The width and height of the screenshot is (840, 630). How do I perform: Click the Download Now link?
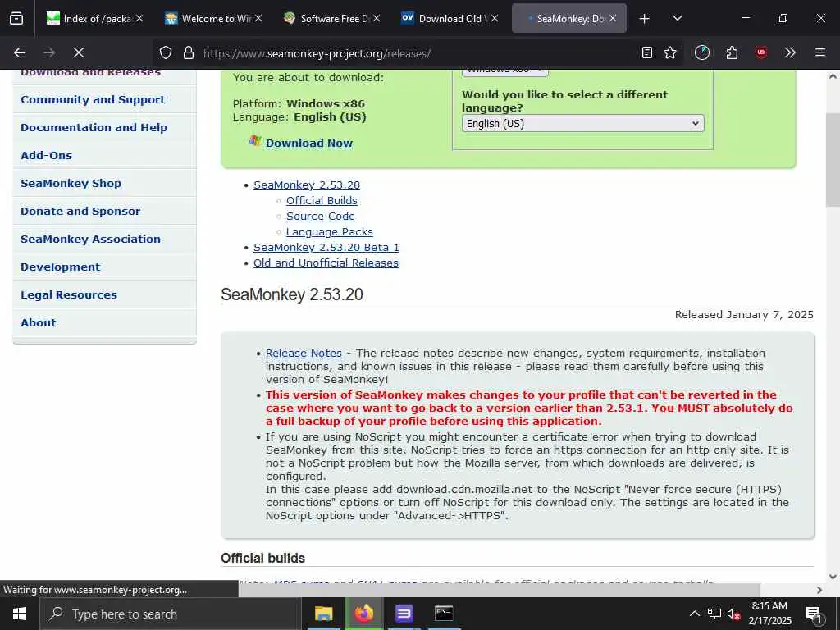pyautogui.click(x=309, y=143)
